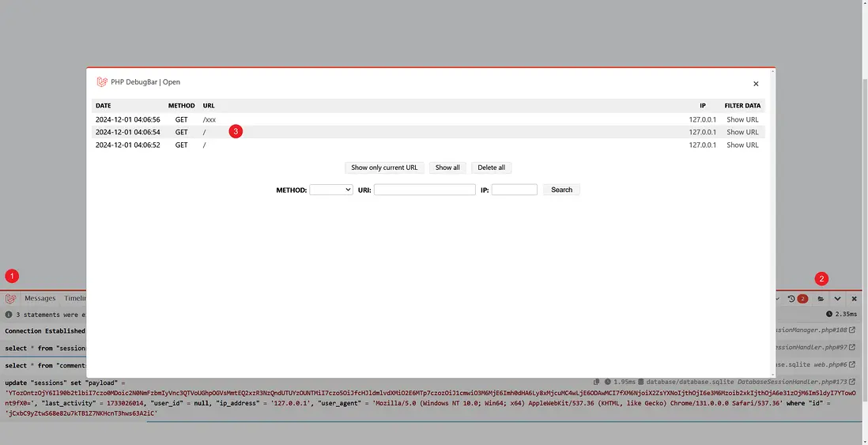Click the clock icon beside 1.95ms
868x445 pixels.
pos(608,382)
